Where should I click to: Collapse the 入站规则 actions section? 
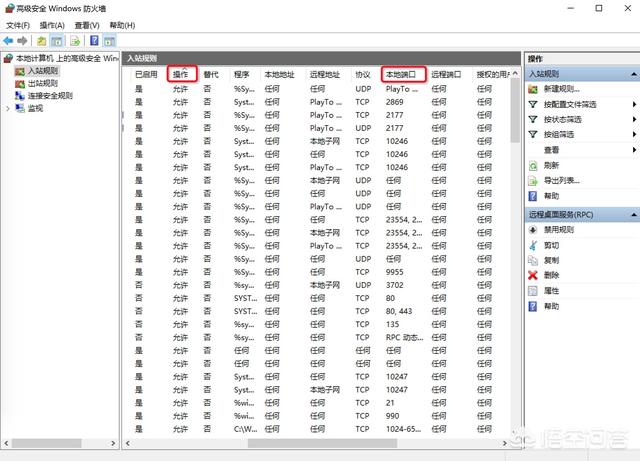tap(633, 74)
